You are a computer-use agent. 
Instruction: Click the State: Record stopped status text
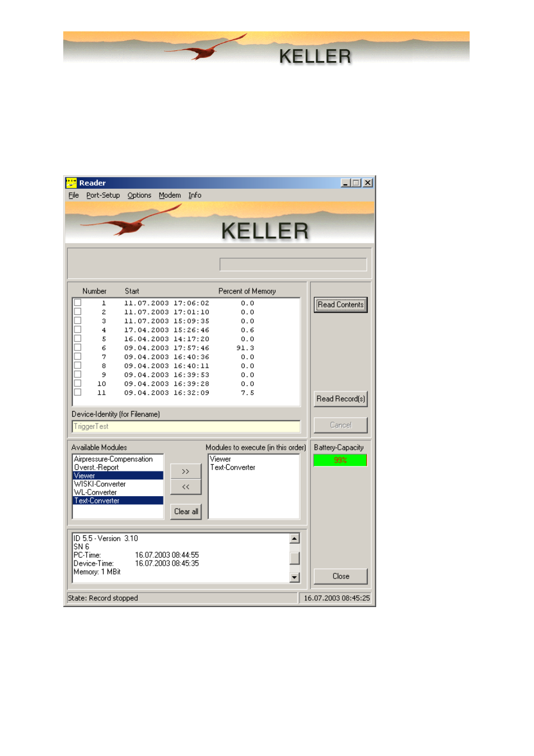[103, 598]
